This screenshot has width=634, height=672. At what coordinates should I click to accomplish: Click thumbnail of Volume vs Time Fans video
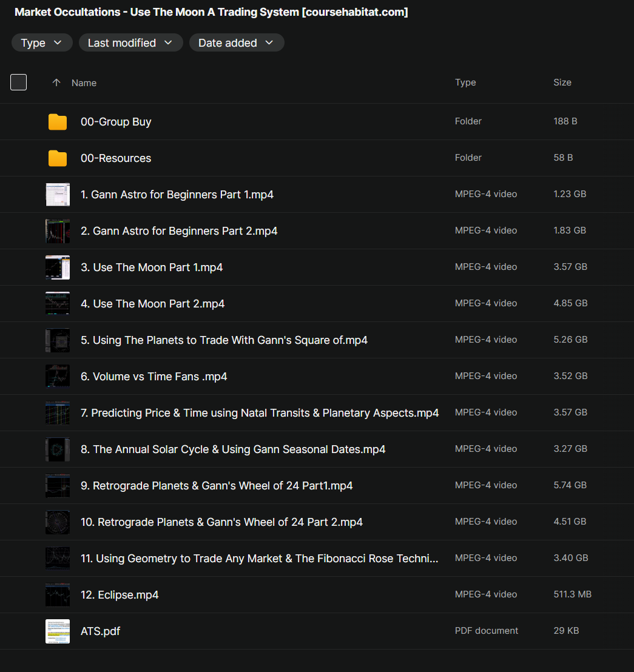(x=58, y=377)
